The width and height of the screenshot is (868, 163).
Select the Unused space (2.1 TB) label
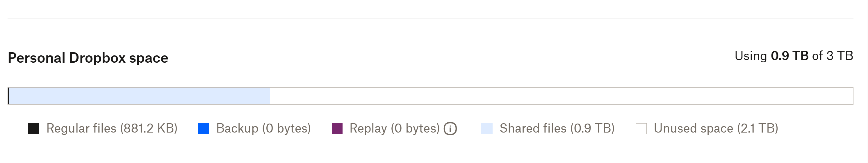click(x=716, y=128)
